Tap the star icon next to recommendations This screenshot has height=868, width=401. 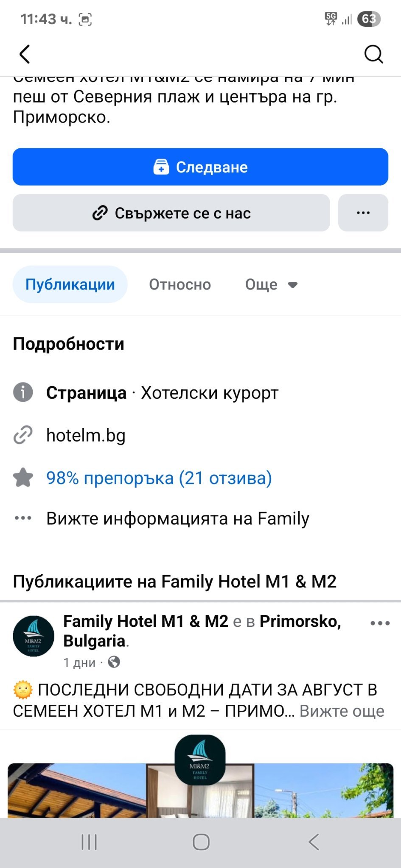point(23,478)
